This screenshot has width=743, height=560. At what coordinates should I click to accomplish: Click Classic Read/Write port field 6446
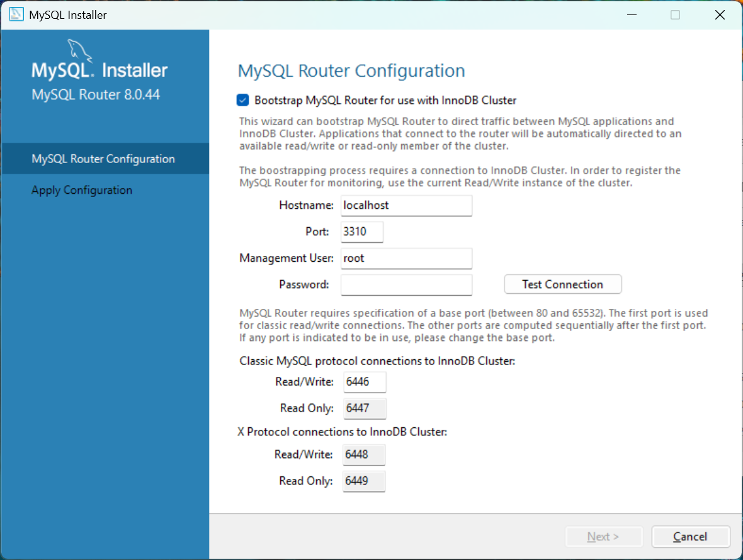click(365, 382)
